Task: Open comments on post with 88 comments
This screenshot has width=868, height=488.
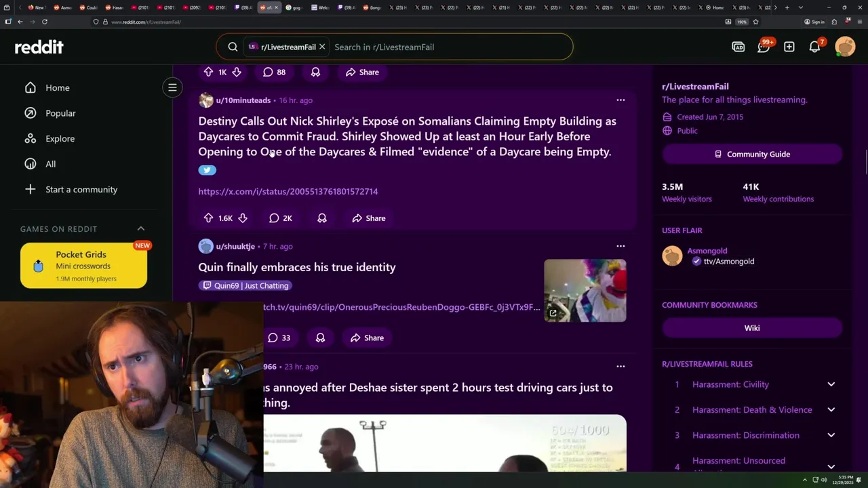Action: coord(274,72)
